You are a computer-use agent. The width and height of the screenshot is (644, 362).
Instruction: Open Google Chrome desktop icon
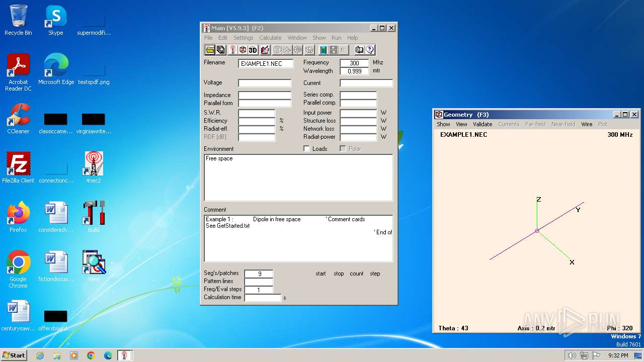point(18,269)
